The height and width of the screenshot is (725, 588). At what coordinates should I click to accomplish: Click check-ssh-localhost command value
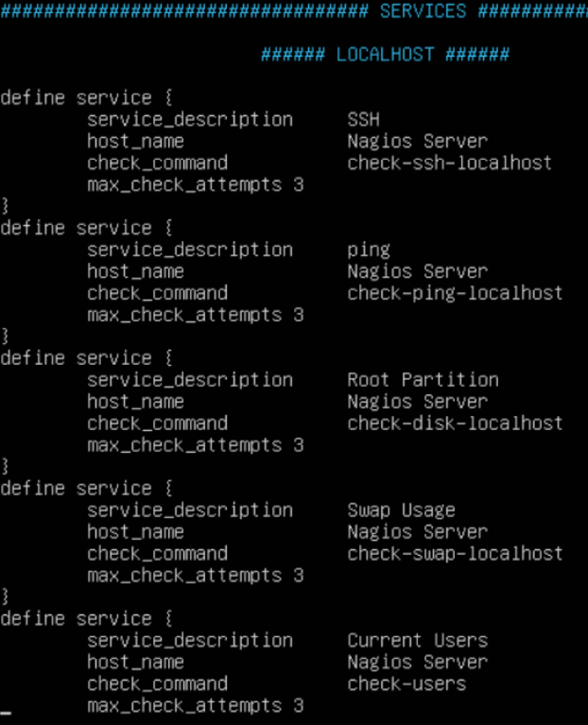[449, 164]
